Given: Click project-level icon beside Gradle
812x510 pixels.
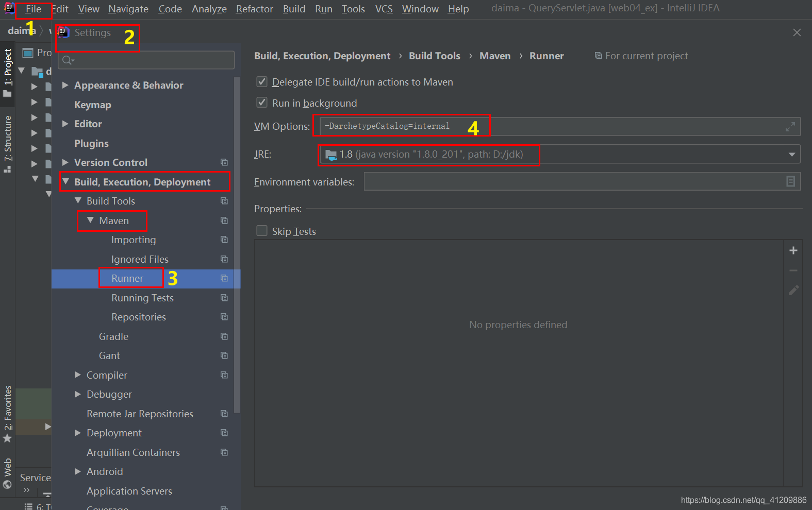Looking at the screenshot, I should (224, 336).
